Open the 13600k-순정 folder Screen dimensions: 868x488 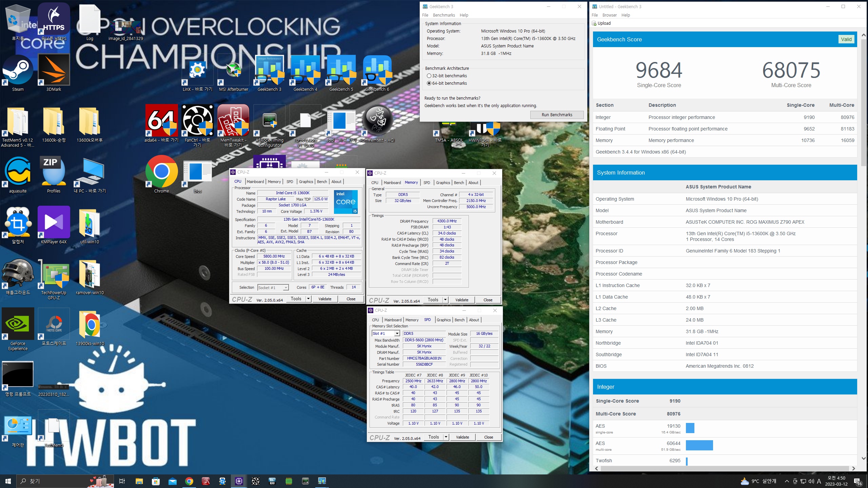54,124
